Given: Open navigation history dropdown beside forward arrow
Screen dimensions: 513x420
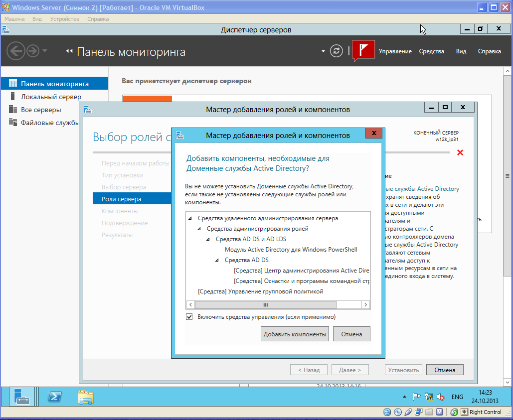Looking at the screenshot, I should [45, 51].
